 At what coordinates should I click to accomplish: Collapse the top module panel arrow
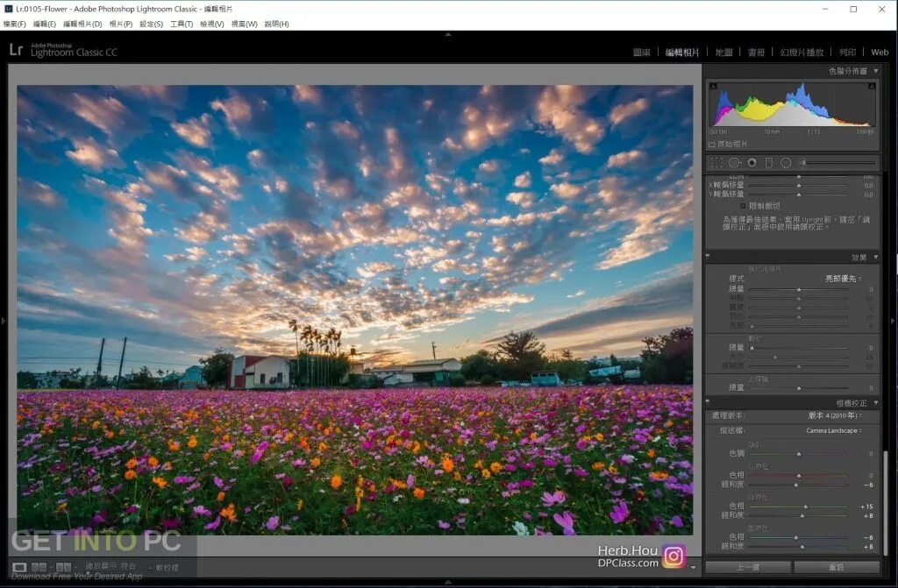pyautogui.click(x=448, y=34)
